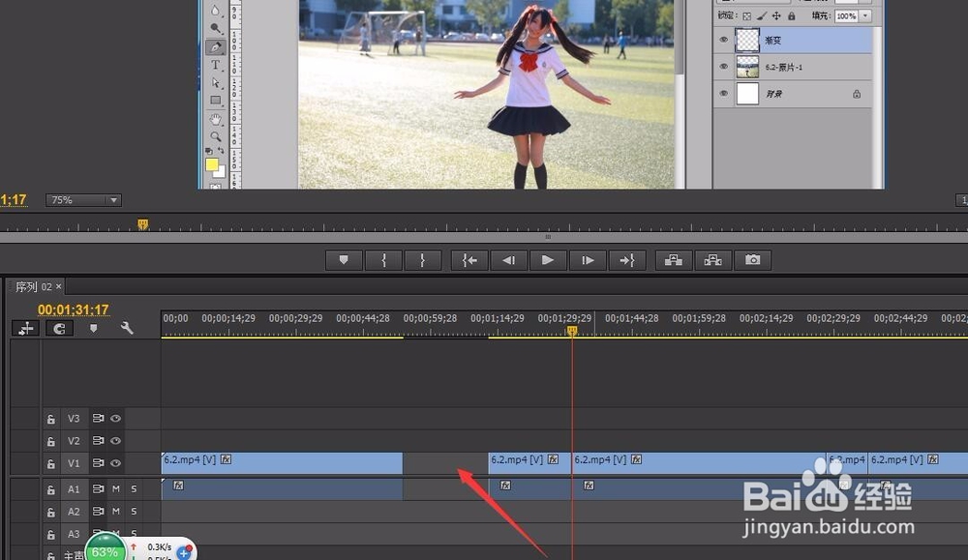Image resolution: width=968 pixels, height=560 pixels.
Task: Close the 序列 02 sequence tab
Action: click(59, 287)
